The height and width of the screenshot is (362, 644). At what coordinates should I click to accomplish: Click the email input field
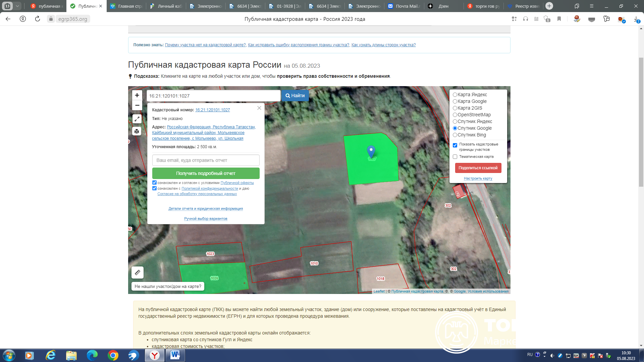pyautogui.click(x=206, y=160)
